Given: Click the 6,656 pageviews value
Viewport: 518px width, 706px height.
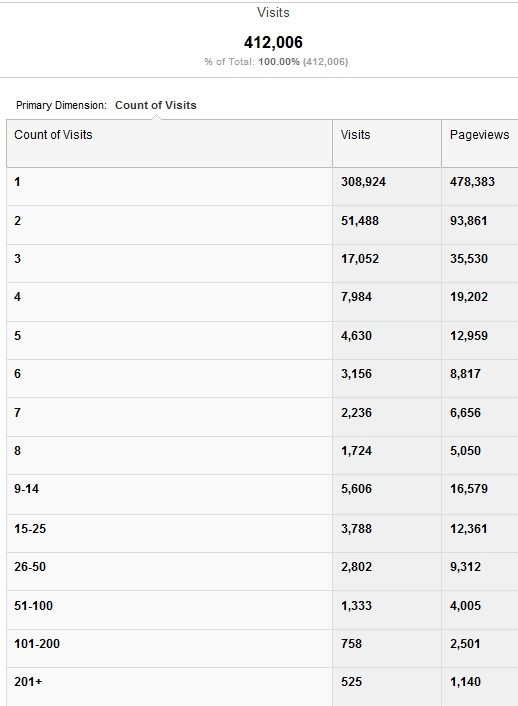Looking at the screenshot, I should pos(465,412).
